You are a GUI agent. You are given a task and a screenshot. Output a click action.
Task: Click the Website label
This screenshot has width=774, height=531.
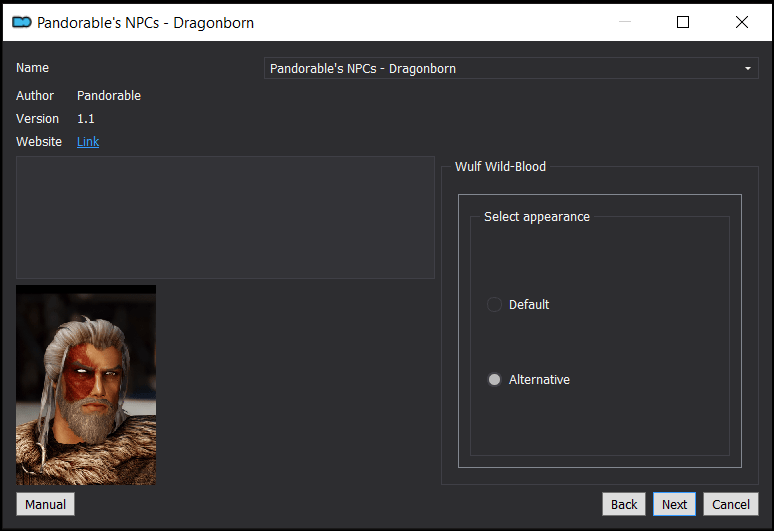point(39,142)
